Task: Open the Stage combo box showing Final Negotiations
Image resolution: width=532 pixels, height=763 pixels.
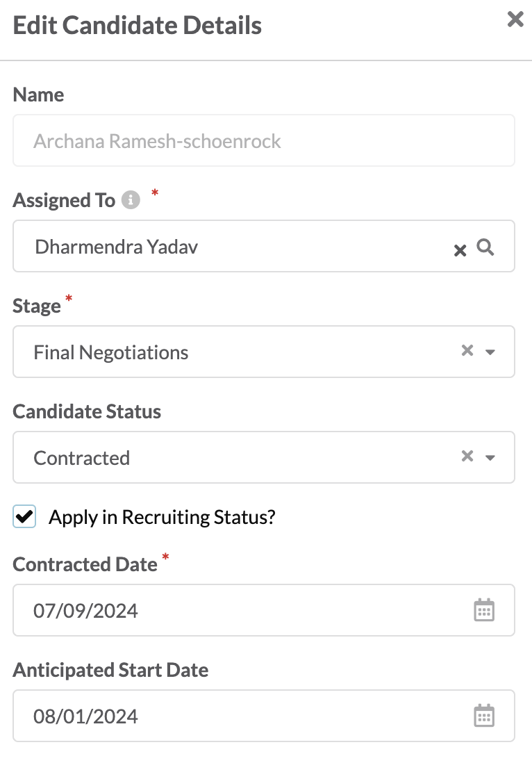Action: 263,352
